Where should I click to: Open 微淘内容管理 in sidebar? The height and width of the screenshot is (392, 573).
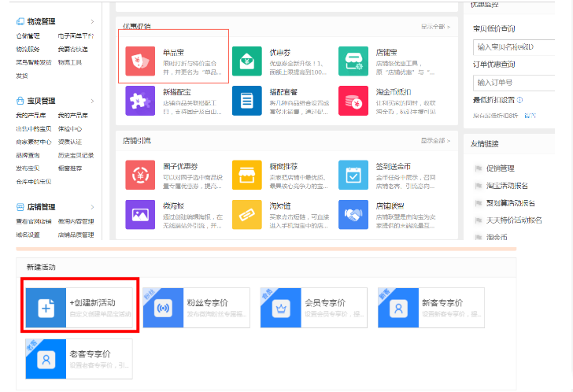tap(76, 221)
